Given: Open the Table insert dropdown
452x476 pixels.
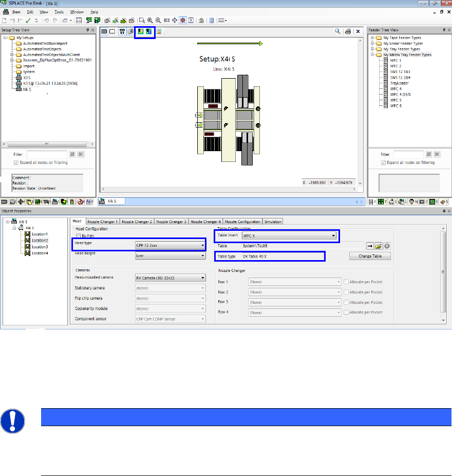Looking at the screenshot, I should point(289,235).
